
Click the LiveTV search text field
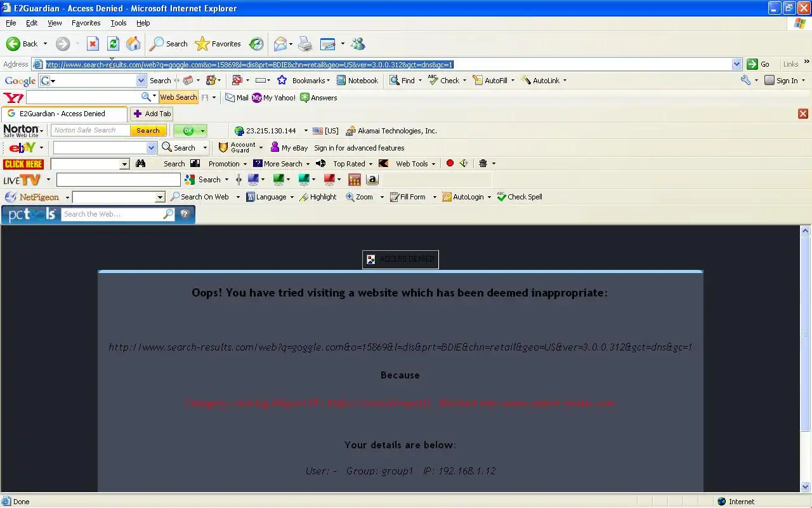119,180
